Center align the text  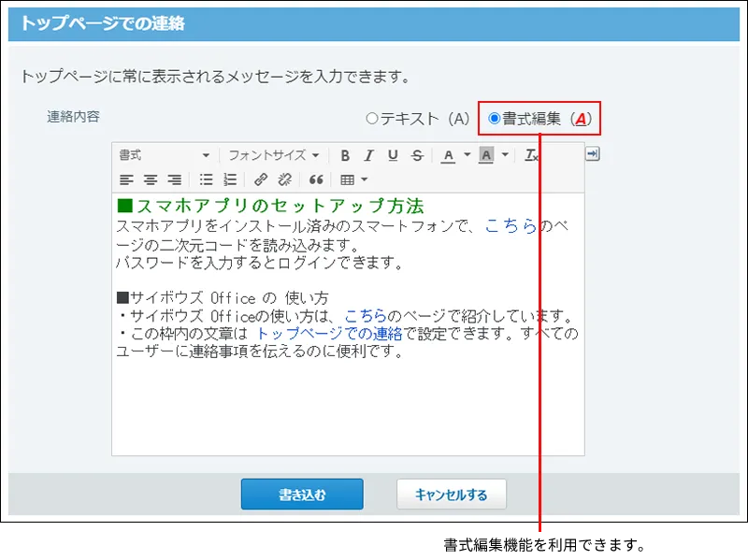coord(151,179)
